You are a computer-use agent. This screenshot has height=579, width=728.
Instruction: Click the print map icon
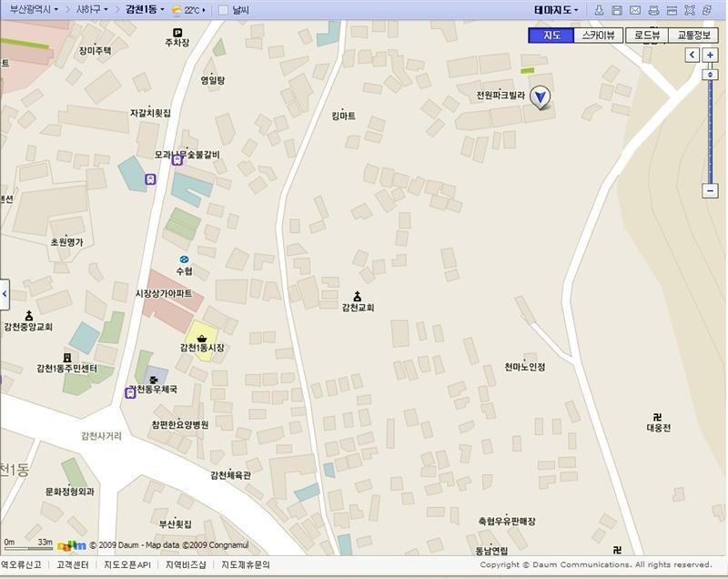[x=653, y=10]
